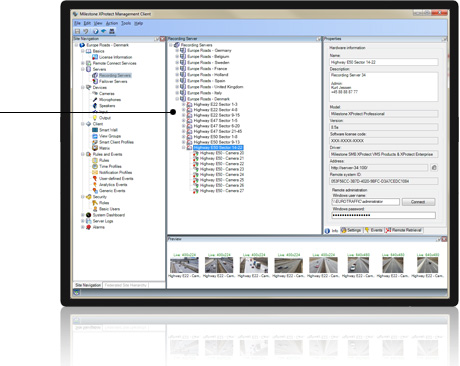The image size is (460, 366).
Task: Expand Europe Roads - United Kingdom server
Action: coord(177,87)
